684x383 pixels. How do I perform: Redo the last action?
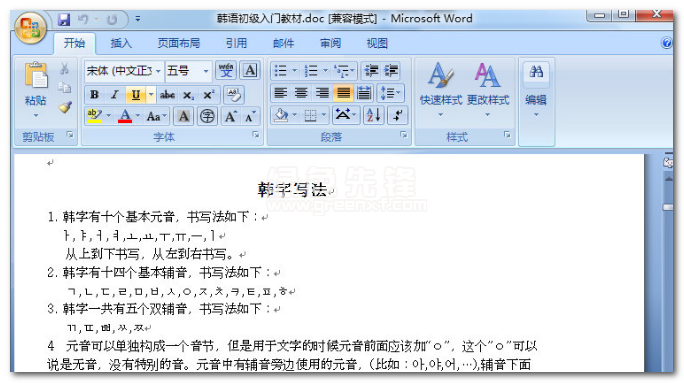(x=112, y=19)
